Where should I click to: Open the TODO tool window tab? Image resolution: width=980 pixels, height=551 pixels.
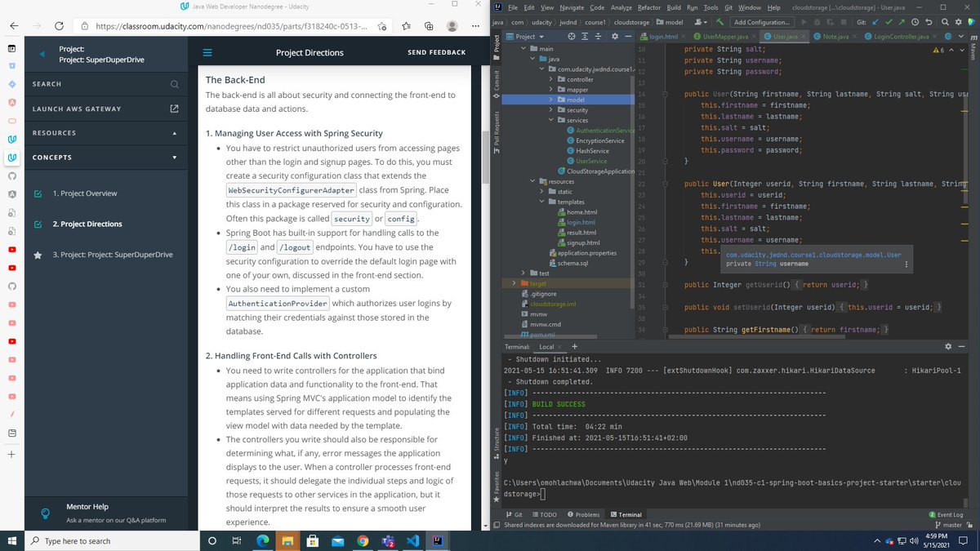coord(545,514)
